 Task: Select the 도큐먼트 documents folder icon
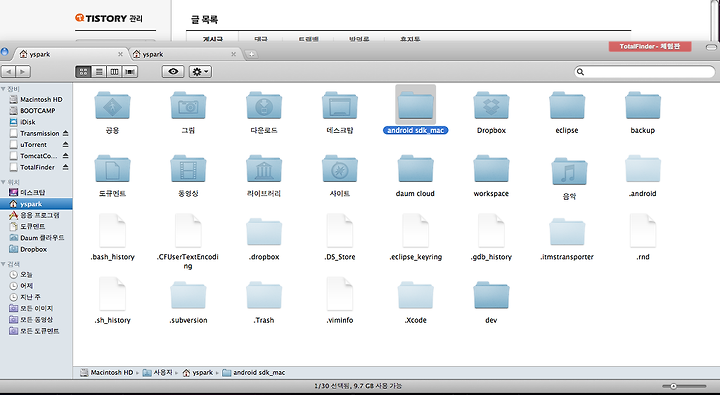tap(112, 169)
